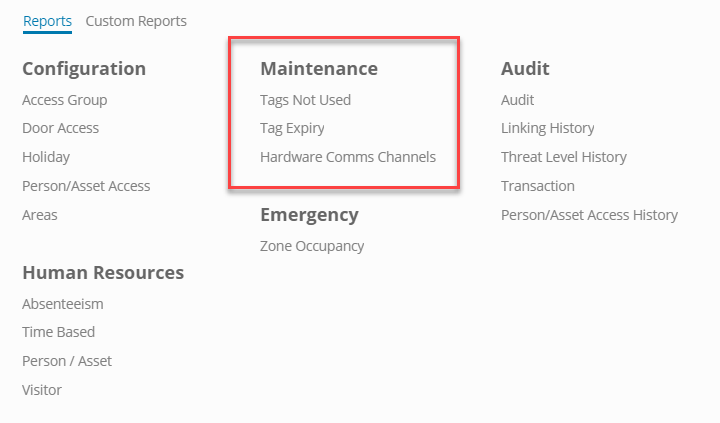Open the Absenteeism report

pyautogui.click(x=62, y=304)
